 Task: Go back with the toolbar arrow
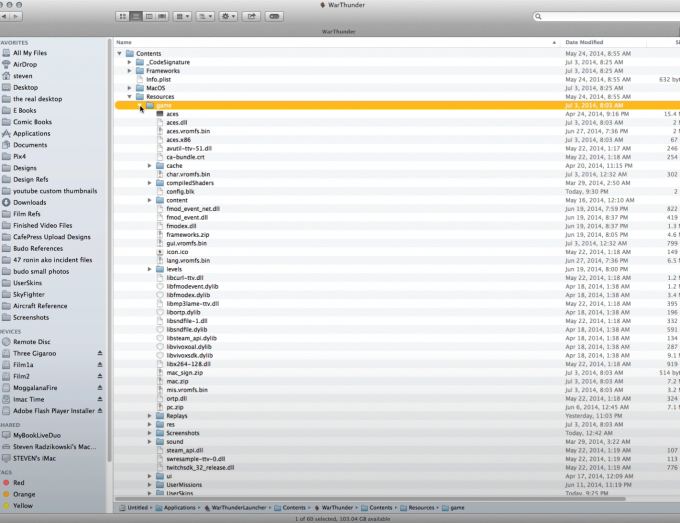(4, 16)
